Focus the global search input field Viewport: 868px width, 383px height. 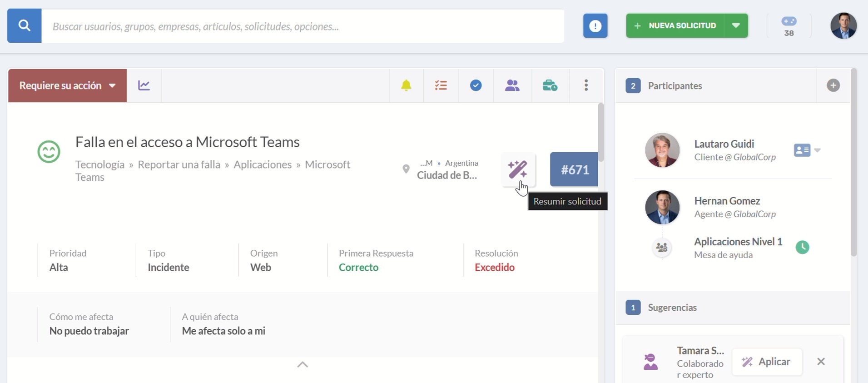(303, 26)
